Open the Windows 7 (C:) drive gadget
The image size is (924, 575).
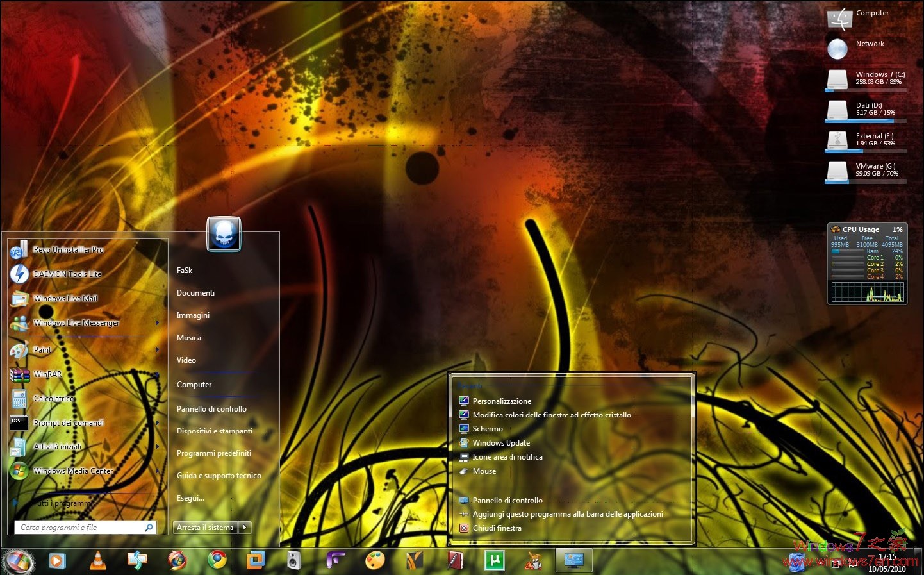point(865,79)
